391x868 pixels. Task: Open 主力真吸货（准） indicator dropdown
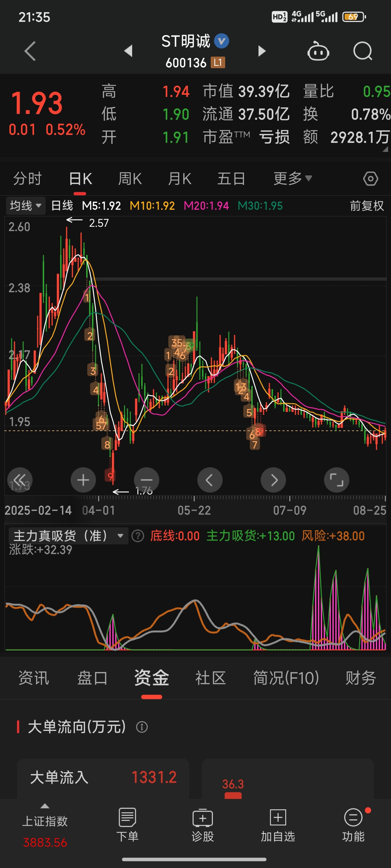click(68, 536)
